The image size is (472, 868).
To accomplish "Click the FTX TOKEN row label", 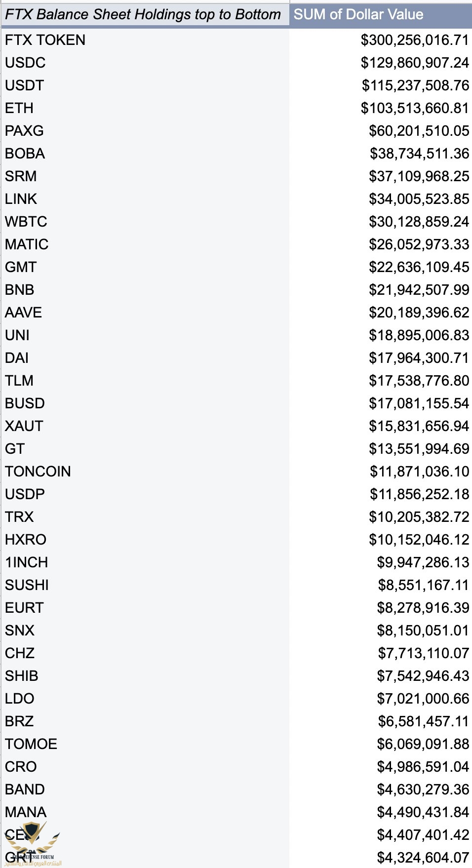I will click(x=45, y=40).
